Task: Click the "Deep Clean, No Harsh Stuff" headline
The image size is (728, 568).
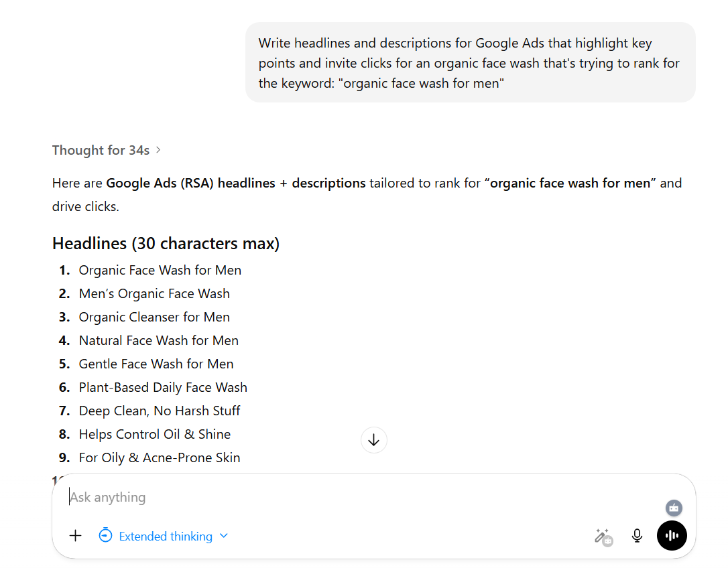Action: (160, 411)
